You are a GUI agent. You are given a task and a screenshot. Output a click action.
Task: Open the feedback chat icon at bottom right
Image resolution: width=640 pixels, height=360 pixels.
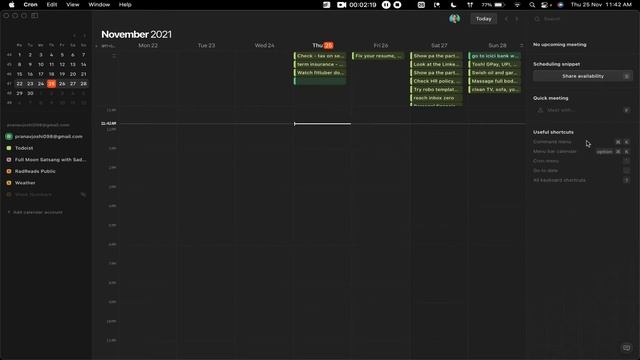tap(626, 348)
